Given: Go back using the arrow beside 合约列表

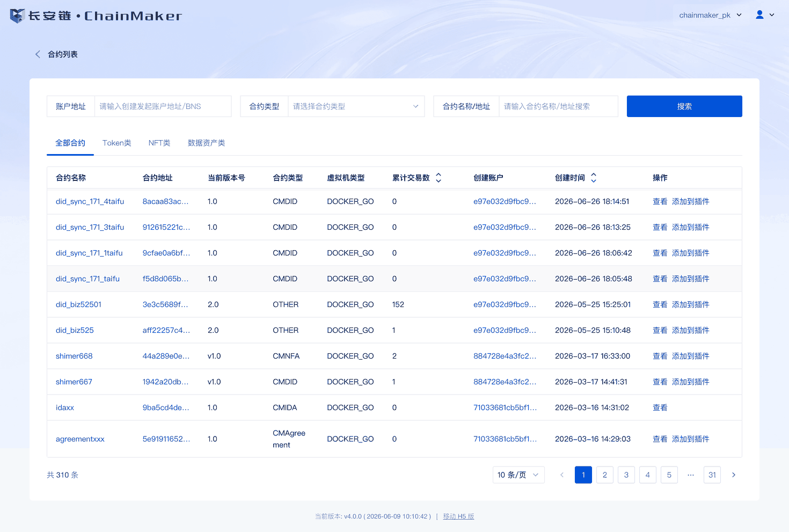Looking at the screenshot, I should click(x=38, y=54).
